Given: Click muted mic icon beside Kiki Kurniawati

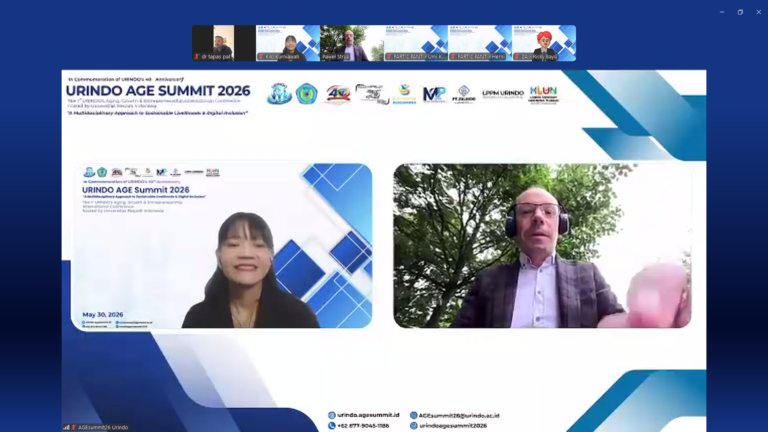Looking at the screenshot, I should point(261,57).
